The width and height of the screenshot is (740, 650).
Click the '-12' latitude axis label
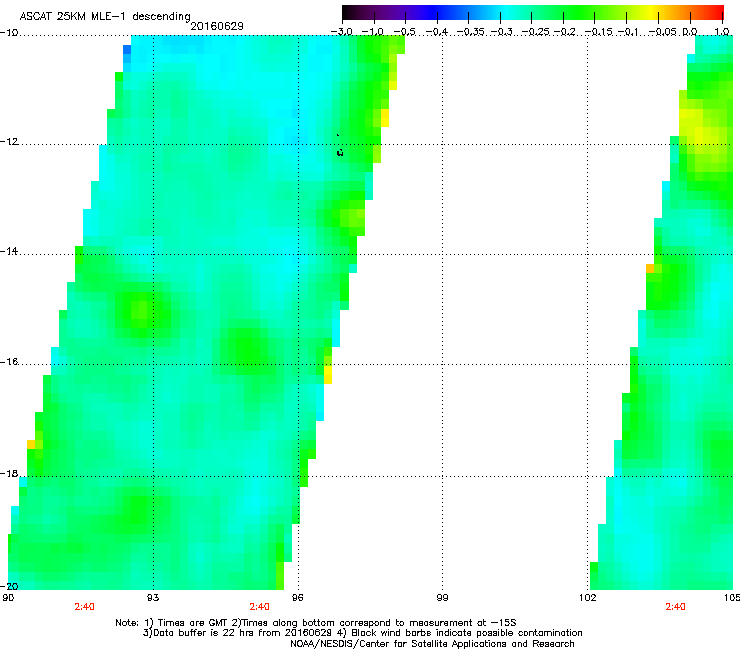coord(8,142)
